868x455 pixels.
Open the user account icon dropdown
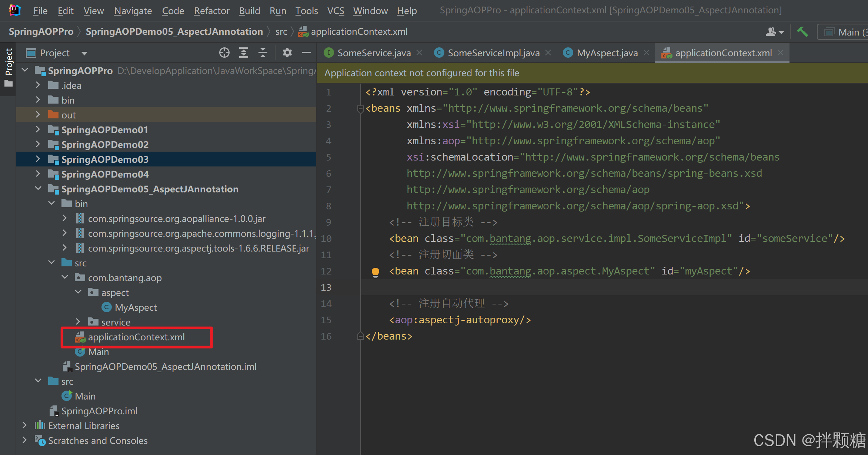click(774, 32)
